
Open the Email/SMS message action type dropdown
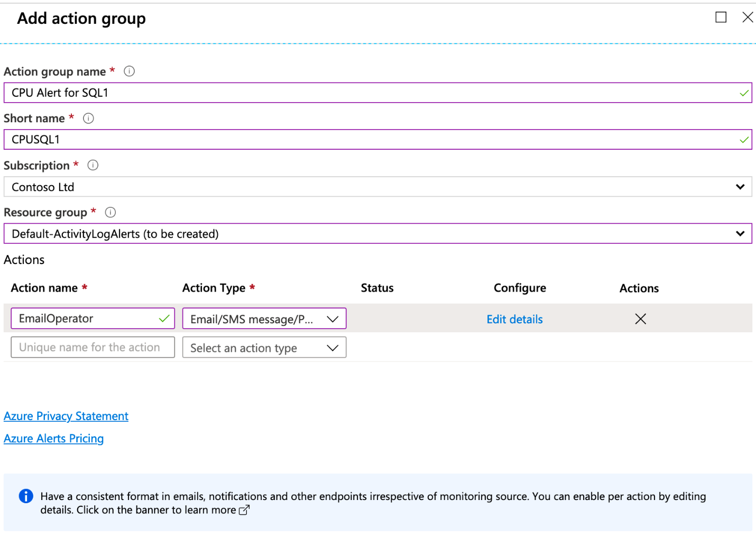(x=264, y=319)
